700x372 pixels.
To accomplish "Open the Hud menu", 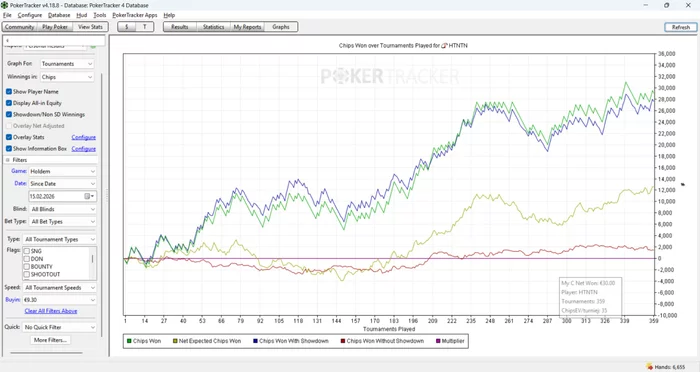I will pyautogui.click(x=82, y=15).
